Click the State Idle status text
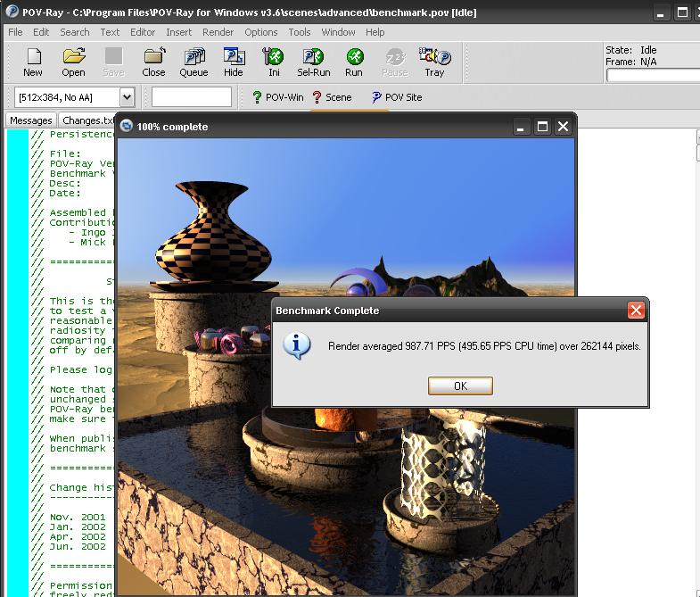The height and width of the screenshot is (597, 700). click(630, 50)
